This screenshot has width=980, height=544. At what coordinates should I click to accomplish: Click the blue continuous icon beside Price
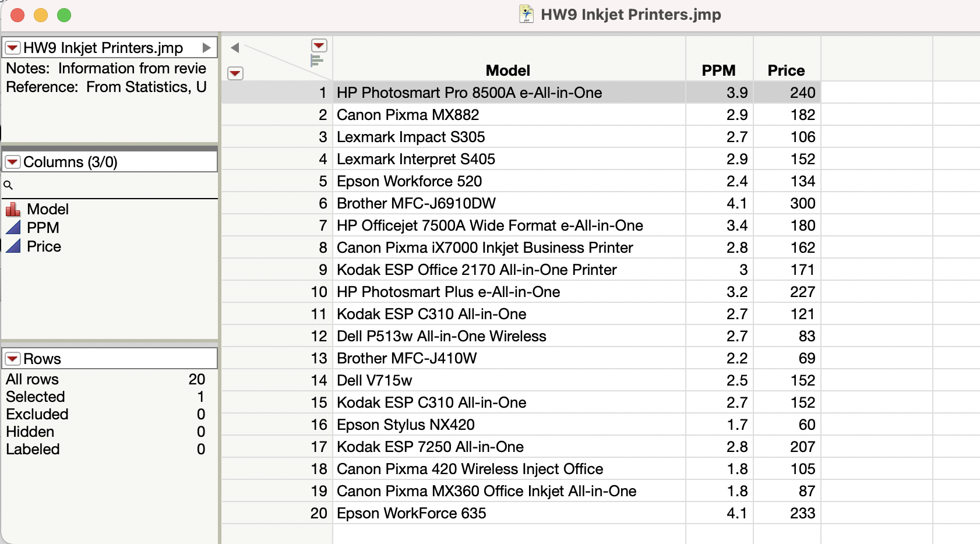(x=14, y=246)
